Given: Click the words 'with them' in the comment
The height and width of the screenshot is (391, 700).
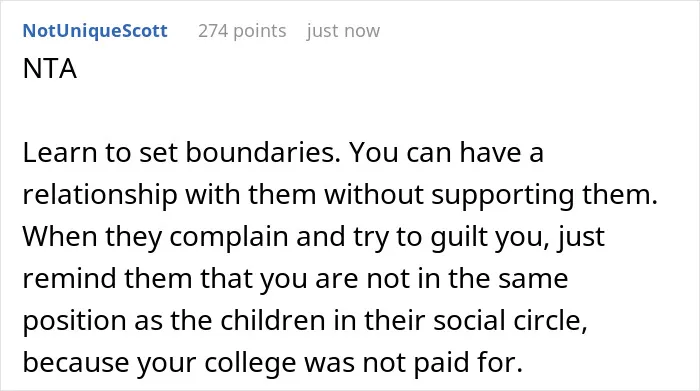Looking at the screenshot, I should [251, 195].
